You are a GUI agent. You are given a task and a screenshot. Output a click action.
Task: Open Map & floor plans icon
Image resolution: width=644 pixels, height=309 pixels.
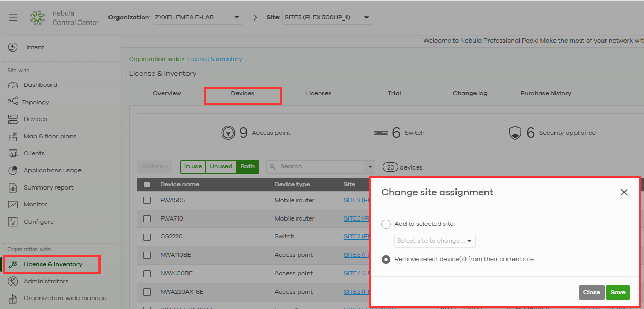(14, 136)
